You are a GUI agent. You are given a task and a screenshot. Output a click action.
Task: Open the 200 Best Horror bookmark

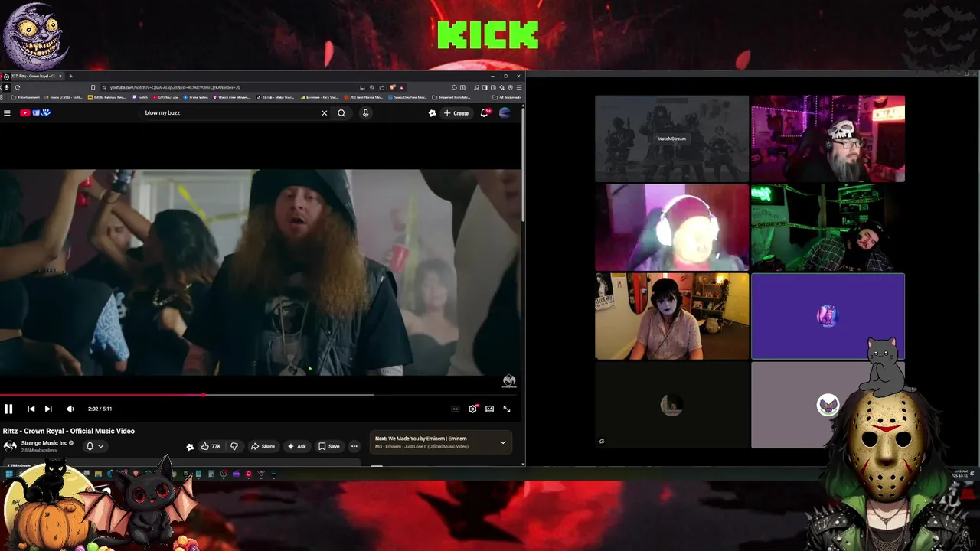pyautogui.click(x=365, y=97)
